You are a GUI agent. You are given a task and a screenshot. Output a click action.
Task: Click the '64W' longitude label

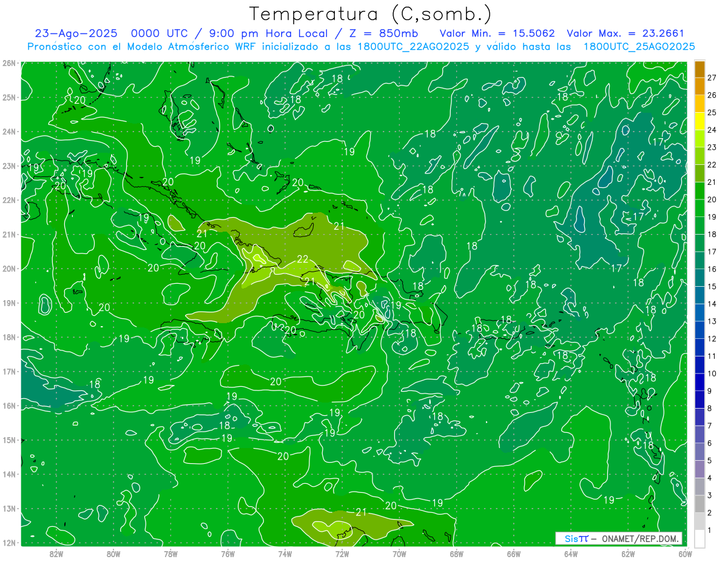[571, 554]
